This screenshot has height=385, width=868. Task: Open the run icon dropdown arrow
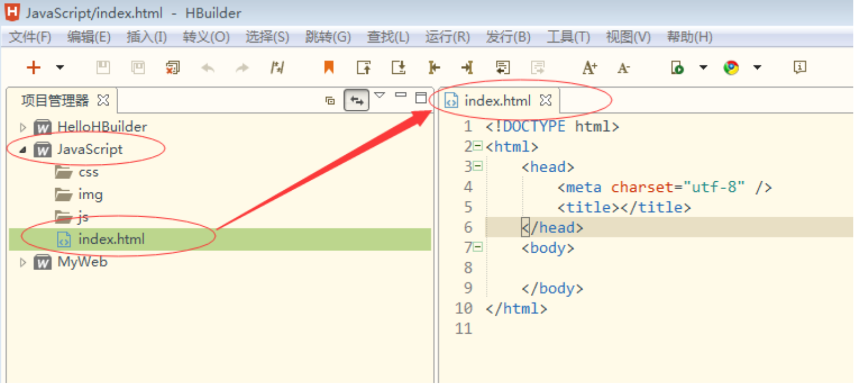pyautogui.click(x=703, y=68)
